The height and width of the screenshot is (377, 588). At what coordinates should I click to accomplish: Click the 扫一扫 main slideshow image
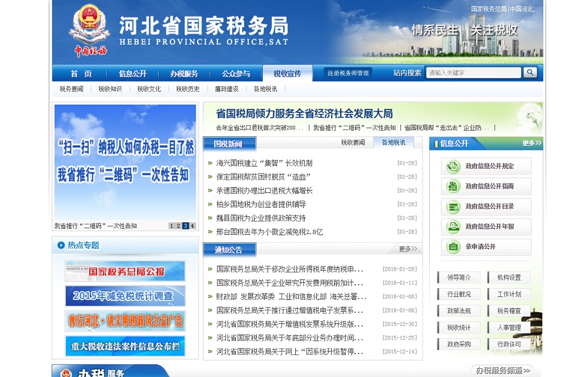125,162
